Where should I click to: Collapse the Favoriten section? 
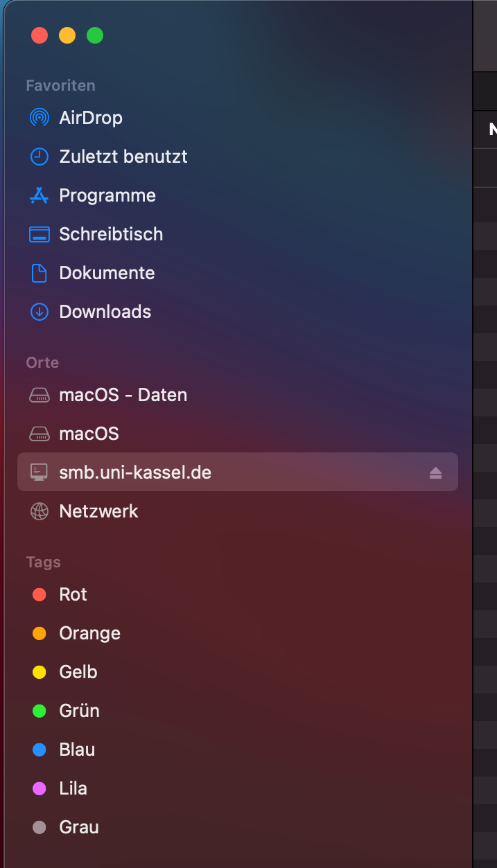tap(60, 85)
